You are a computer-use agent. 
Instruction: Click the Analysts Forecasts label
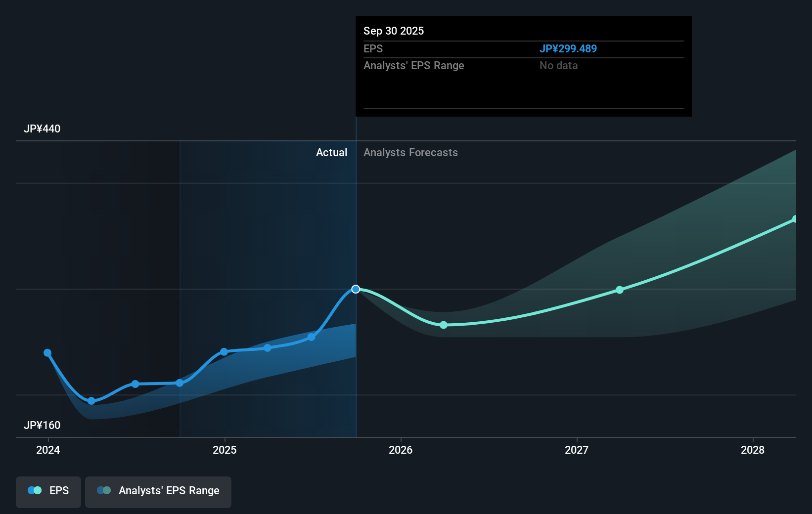(411, 153)
